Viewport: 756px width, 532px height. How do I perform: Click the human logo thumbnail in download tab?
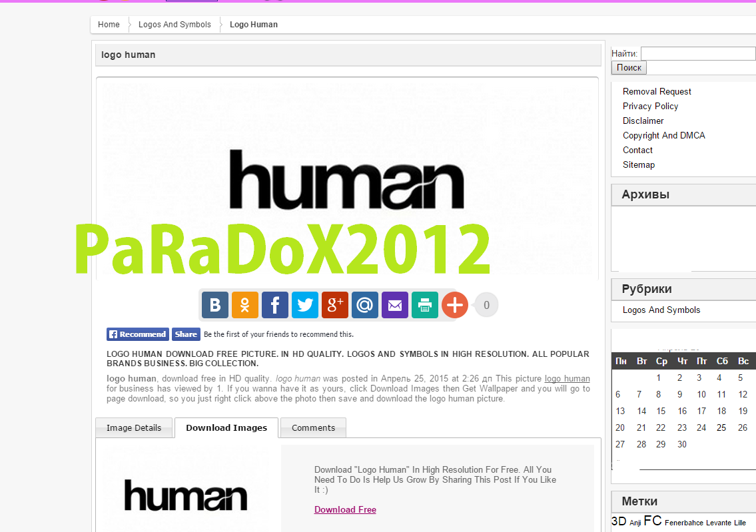(x=186, y=495)
